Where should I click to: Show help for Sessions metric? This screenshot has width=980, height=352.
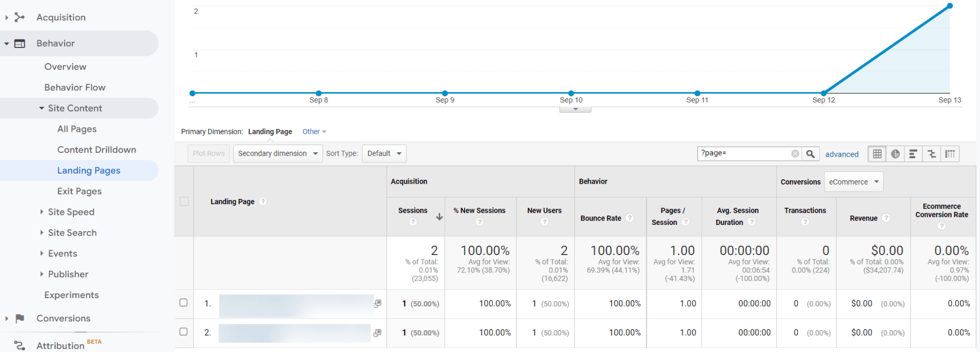[413, 222]
